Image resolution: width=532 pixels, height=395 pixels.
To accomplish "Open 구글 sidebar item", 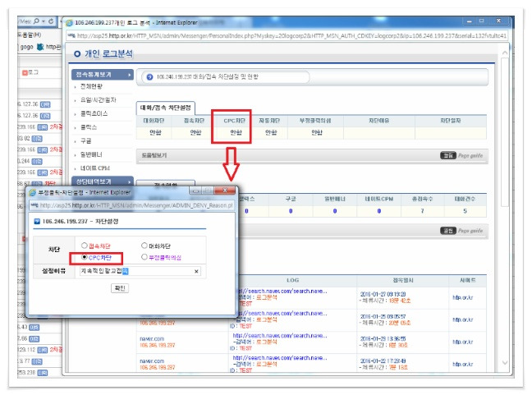I will (86, 140).
